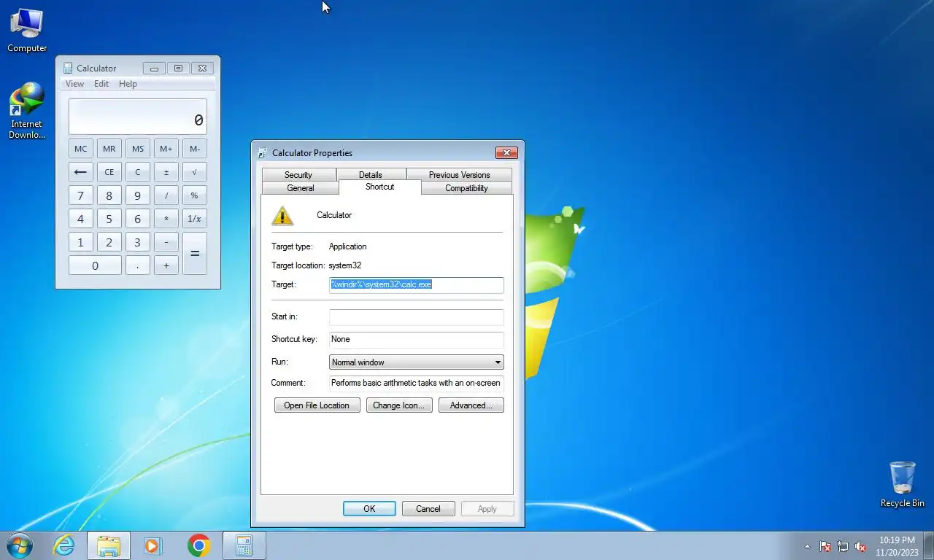934x560 pixels.
Task: Select the Calculator taskbar button
Action: (x=244, y=545)
